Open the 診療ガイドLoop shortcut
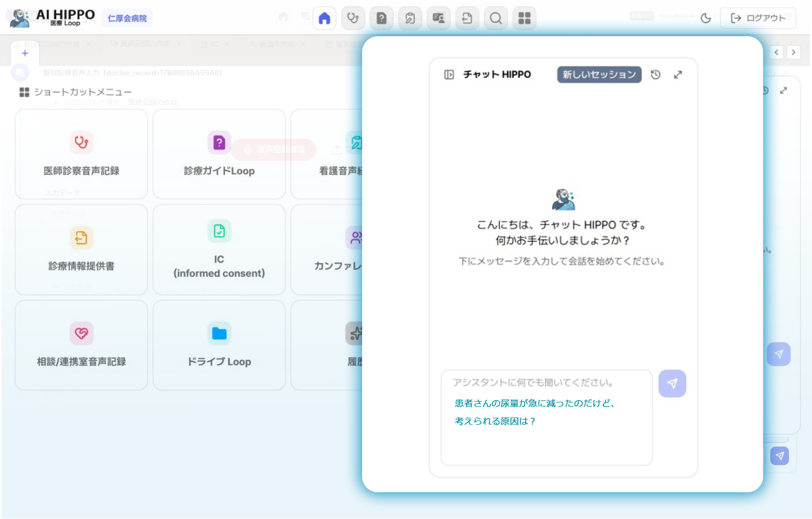This screenshot has height=519, width=812. coord(219,154)
